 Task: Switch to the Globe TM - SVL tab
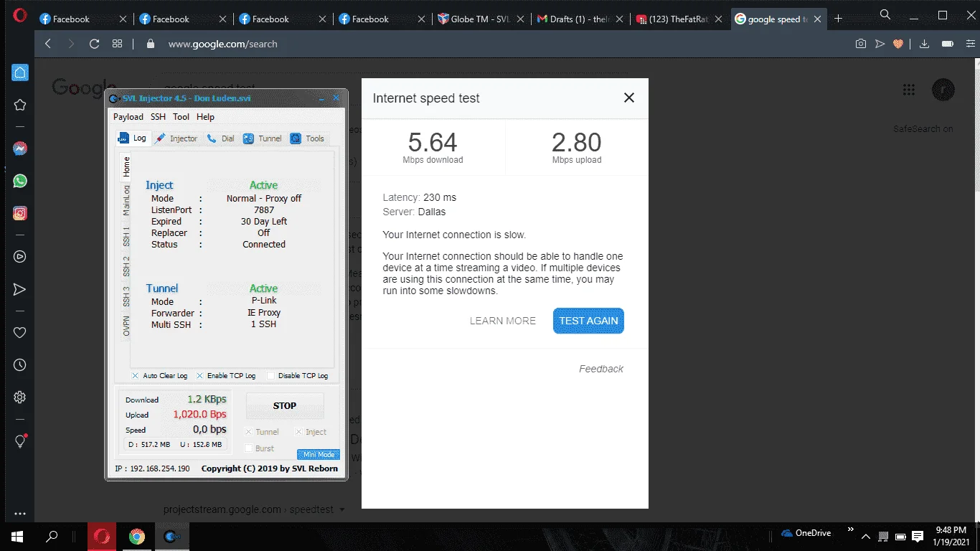(x=482, y=19)
